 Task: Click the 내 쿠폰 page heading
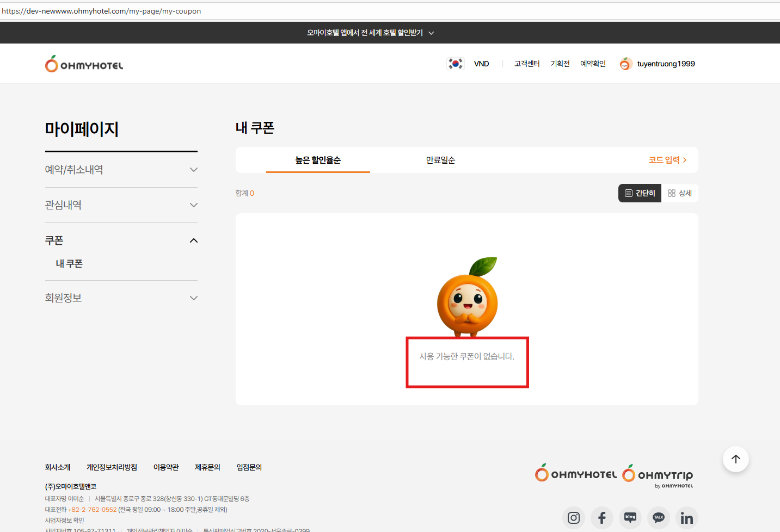[255, 128]
